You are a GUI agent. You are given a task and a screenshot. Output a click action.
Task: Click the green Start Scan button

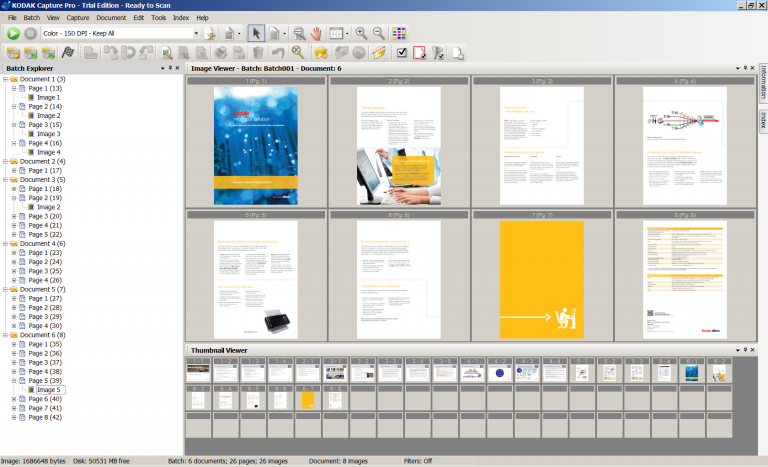[13, 33]
